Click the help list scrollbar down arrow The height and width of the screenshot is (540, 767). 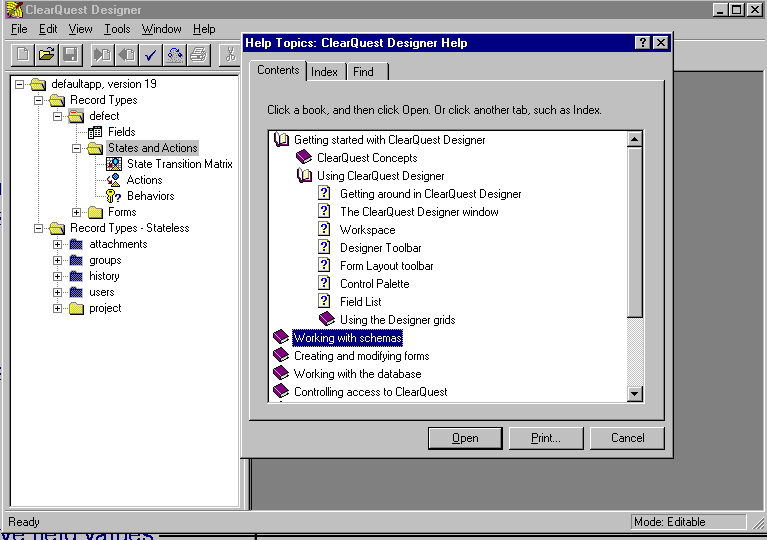(x=634, y=394)
